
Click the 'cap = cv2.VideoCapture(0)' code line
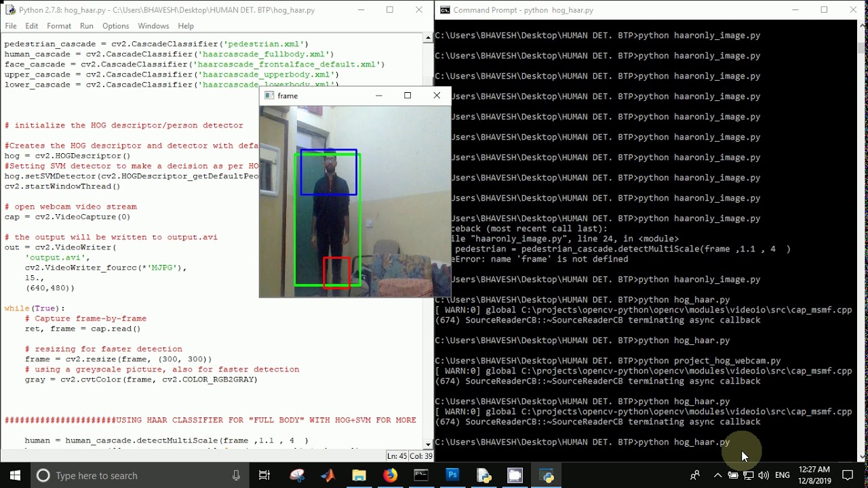coord(67,217)
